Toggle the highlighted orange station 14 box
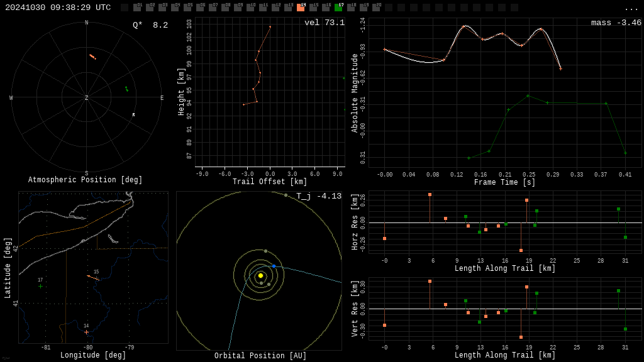Image resolution: width=644 pixels, height=362 pixels. pos(301,8)
